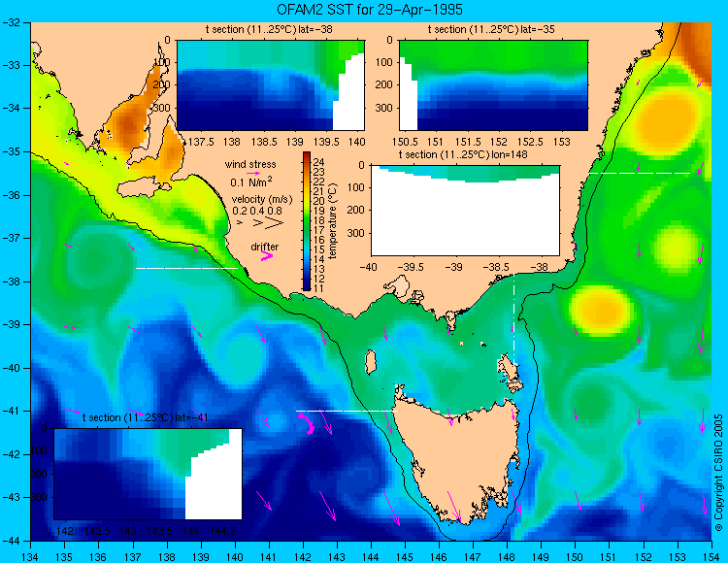Click the 147 label on main longitude axis

click(473, 557)
